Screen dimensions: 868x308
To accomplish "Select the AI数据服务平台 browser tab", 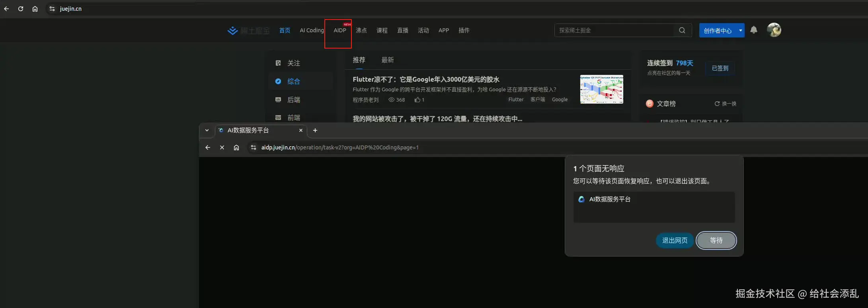I will click(261, 130).
